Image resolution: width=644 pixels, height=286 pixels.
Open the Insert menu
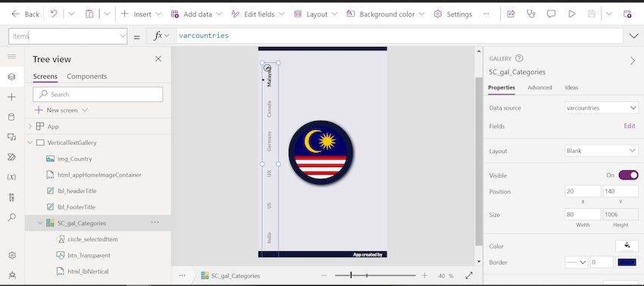(141, 14)
